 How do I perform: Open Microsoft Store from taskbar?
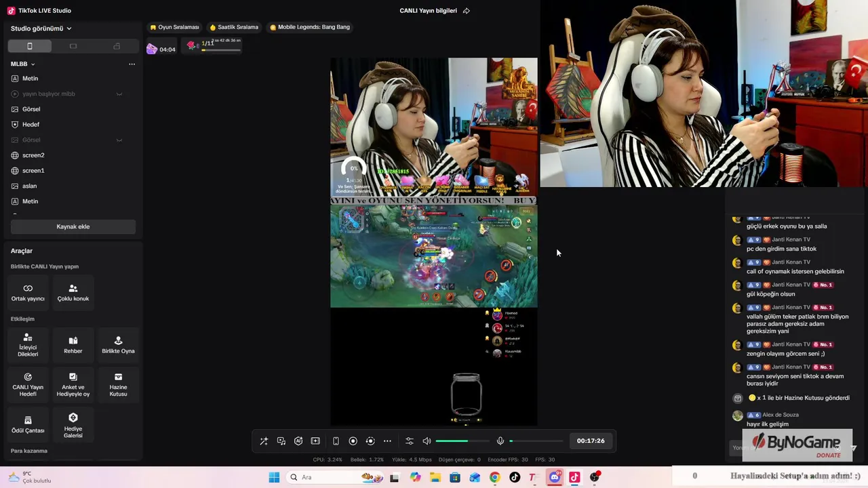click(x=455, y=477)
